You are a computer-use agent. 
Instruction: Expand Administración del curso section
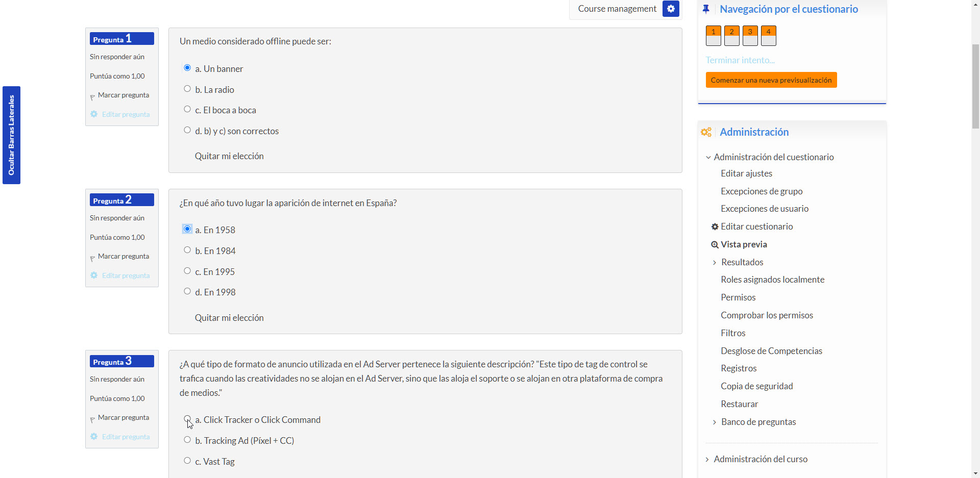tap(707, 460)
